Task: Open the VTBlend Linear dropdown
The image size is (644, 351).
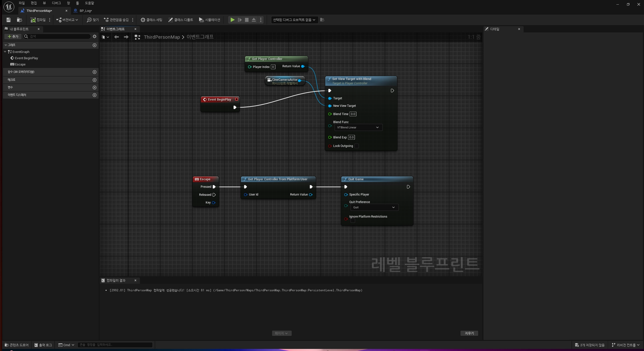Action: click(358, 127)
